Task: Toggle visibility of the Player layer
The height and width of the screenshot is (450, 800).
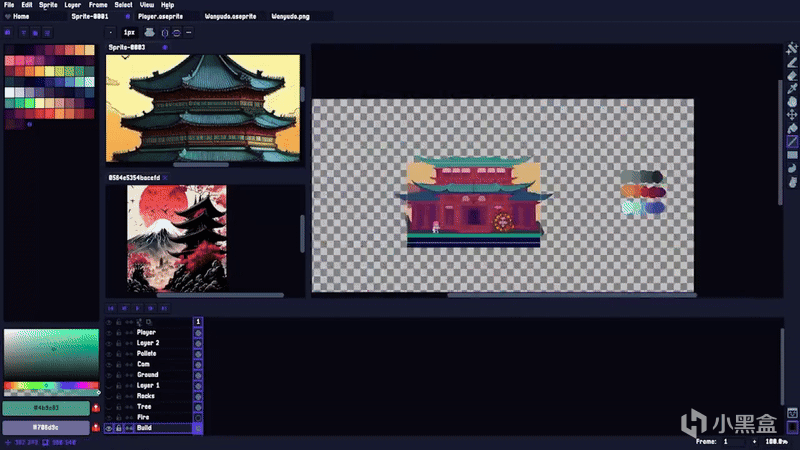Action: point(109,333)
